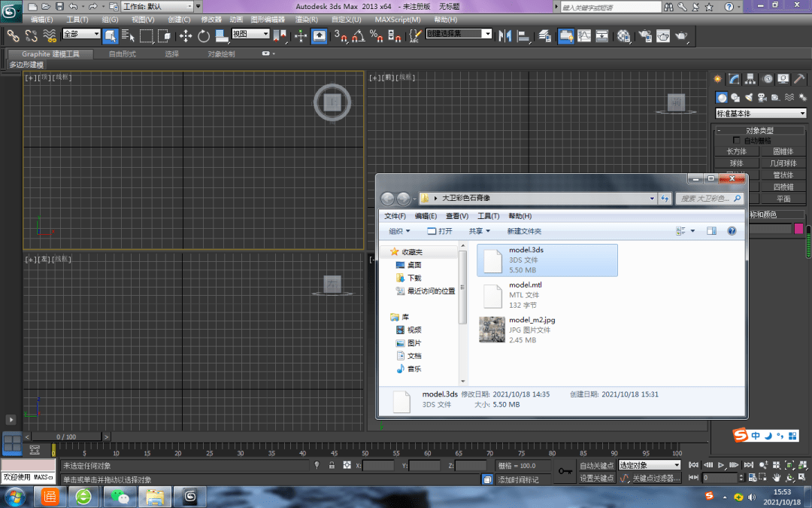Open the Hierarchy command panel
The height and width of the screenshot is (508, 812).
click(750, 79)
